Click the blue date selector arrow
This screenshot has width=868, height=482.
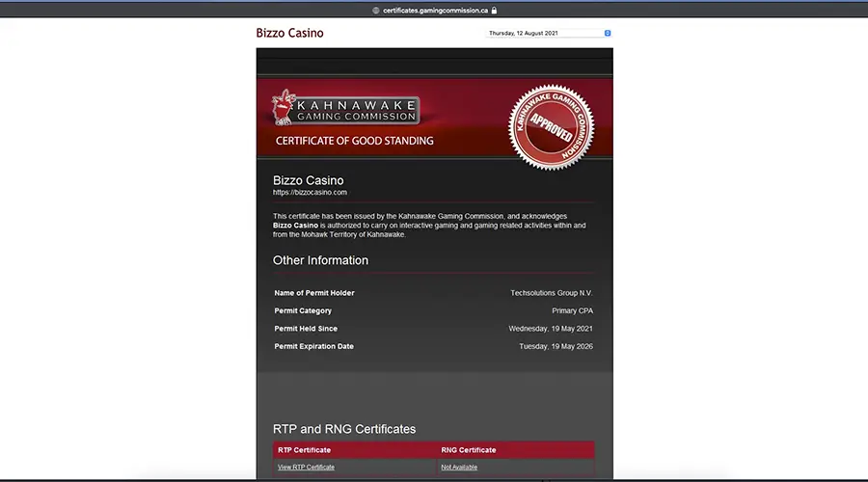pyautogui.click(x=608, y=33)
